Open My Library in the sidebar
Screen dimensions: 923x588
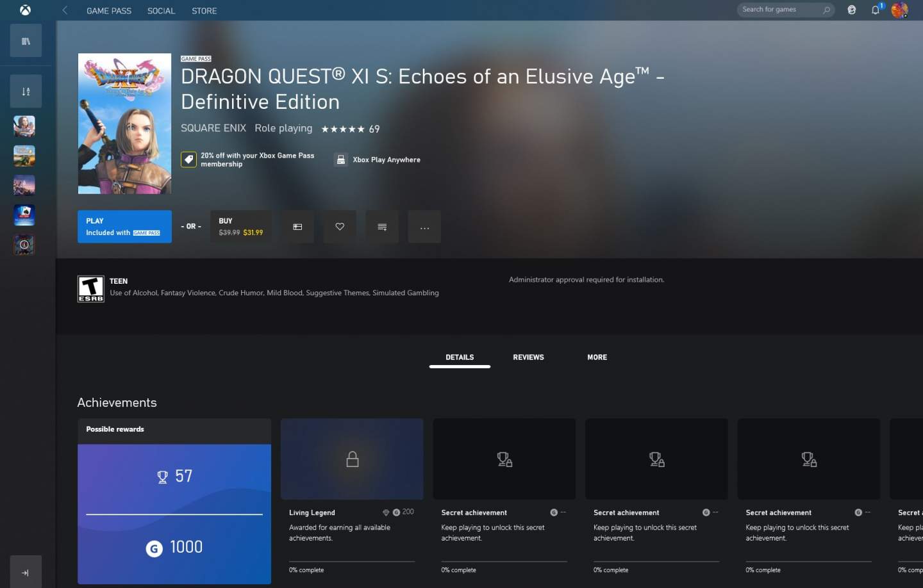click(x=26, y=41)
